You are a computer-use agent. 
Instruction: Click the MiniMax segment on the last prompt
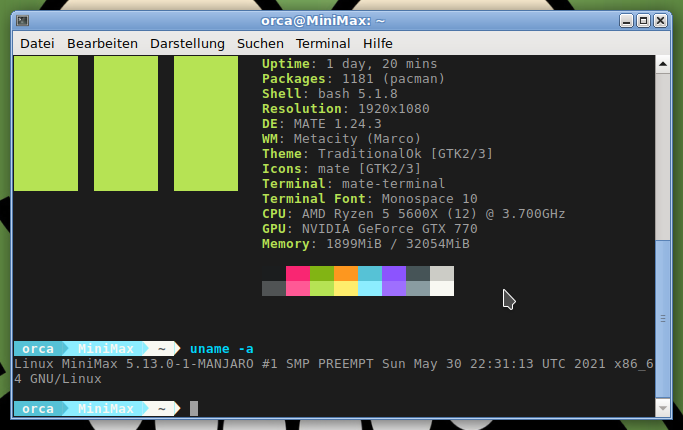(x=105, y=409)
